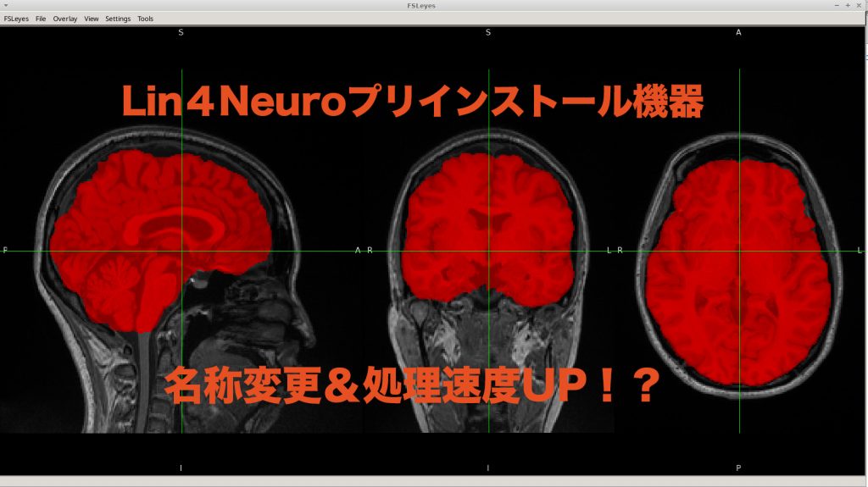Open the FSLeyes application menu
The height and width of the screenshot is (487, 868).
point(16,19)
